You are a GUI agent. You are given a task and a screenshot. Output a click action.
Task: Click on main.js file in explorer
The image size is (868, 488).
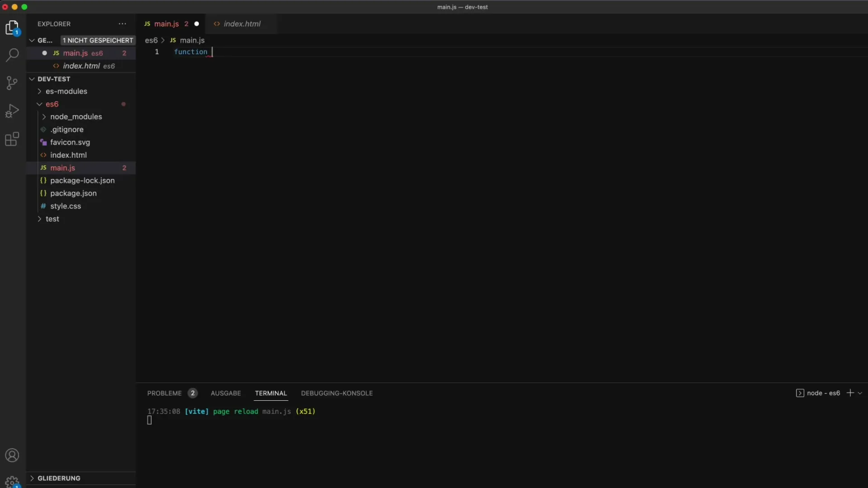click(62, 168)
